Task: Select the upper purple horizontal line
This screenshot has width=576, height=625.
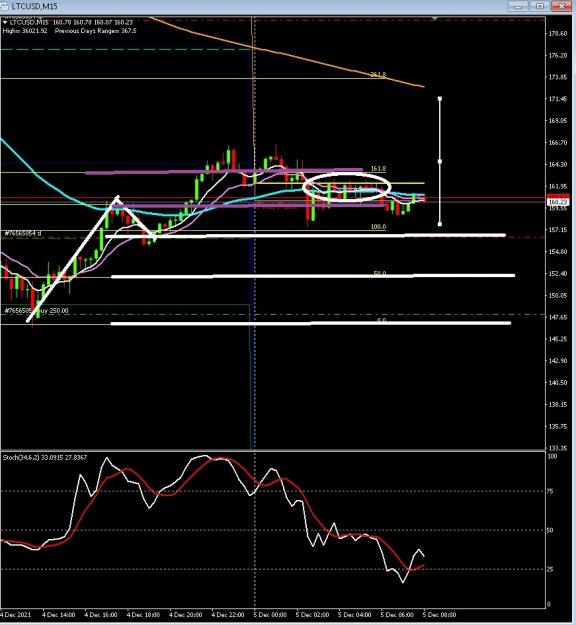Action: tap(224, 171)
